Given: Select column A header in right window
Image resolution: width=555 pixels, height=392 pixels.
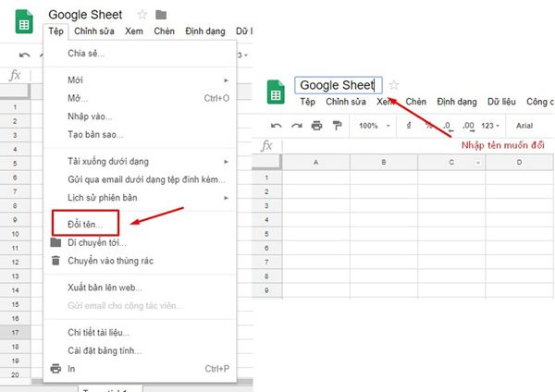Looking at the screenshot, I should (x=316, y=163).
